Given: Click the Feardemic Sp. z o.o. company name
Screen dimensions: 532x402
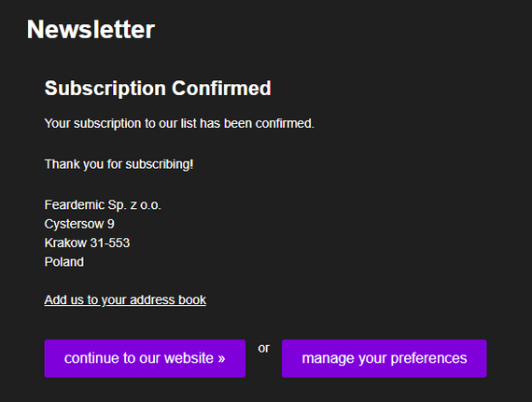Looking at the screenshot, I should (x=103, y=205).
